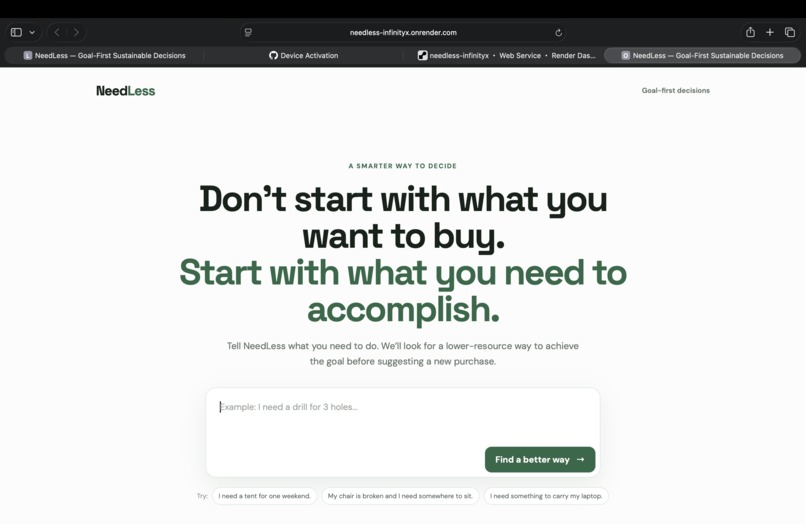Image resolution: width=806 pixels, height=524 pixels.
Task: Switch to the Device Activation tab
Action: 303,56
